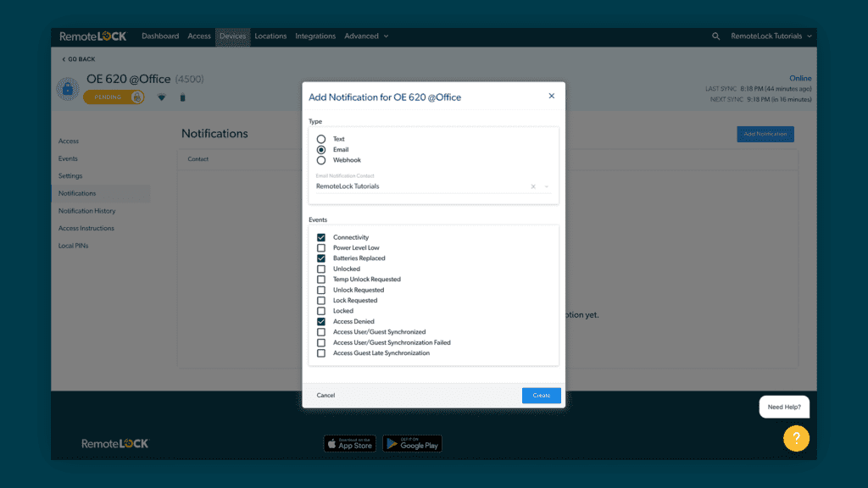
Task: Open Local PINs in sidebar
Action: 73,246
